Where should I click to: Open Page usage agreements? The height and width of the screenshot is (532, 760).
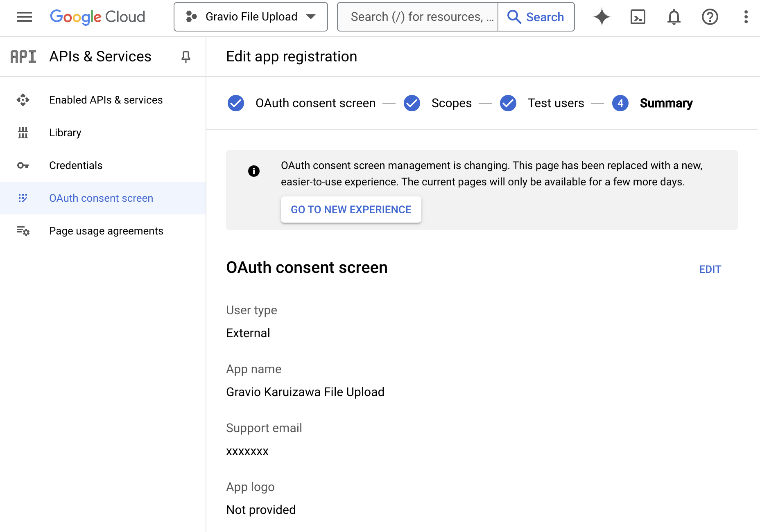[103, 231]
